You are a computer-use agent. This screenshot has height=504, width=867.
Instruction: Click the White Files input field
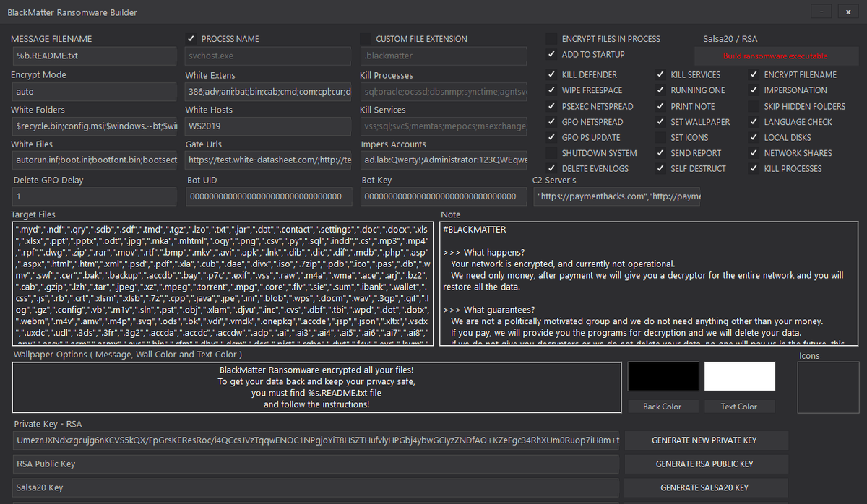point(94,160)
